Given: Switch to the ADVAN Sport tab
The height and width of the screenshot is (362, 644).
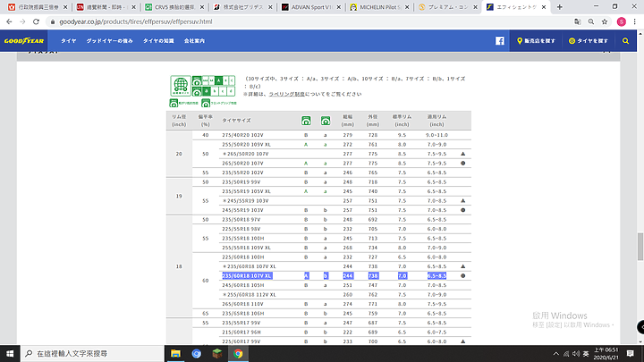Looking at the screenshot, I should [311, 7].
